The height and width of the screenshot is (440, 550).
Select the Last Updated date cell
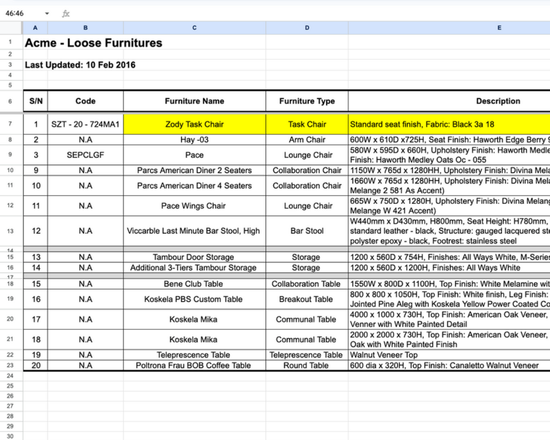(x=80, y=65)
